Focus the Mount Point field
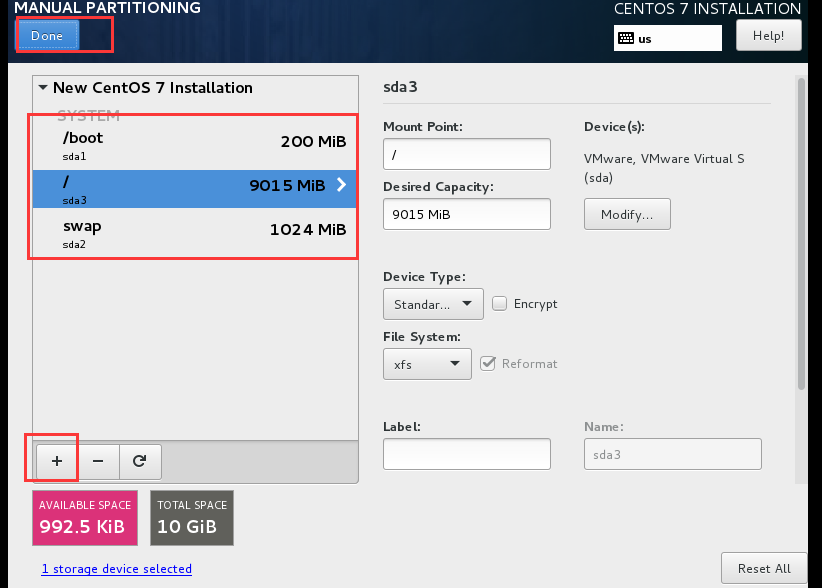 click(467, 154)
